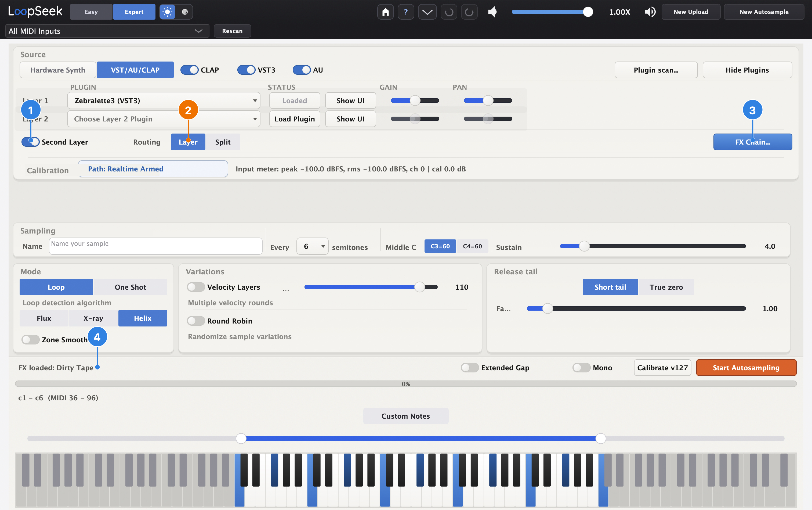812x510 pixels.
Task: Switch to the dark theme moon icon
Action: click(185, 12)
